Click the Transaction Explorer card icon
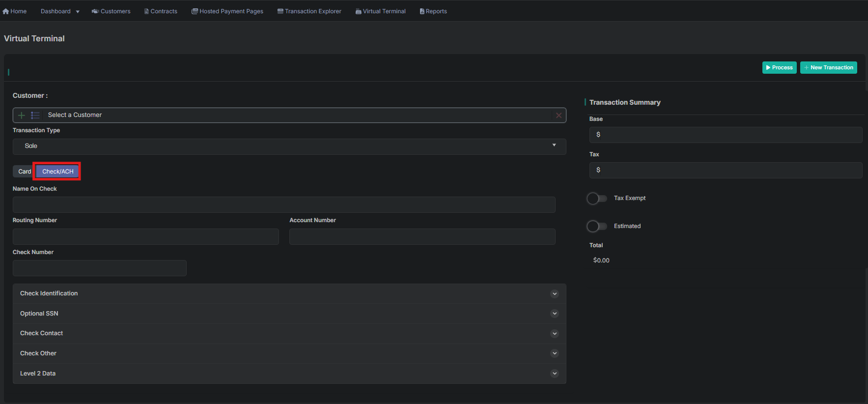 coord(280,11)
